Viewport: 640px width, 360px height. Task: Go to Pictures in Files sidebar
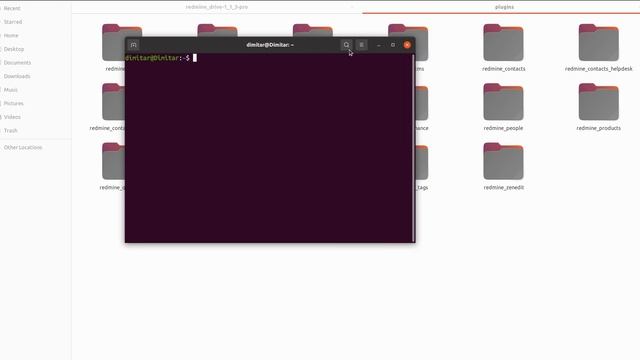pyautogui.click(x=13, y=103)
